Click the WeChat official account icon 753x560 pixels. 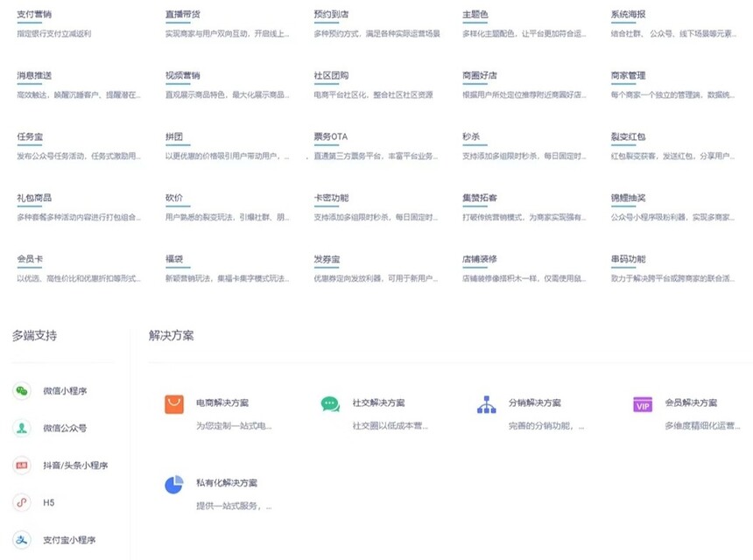(21, 428)
